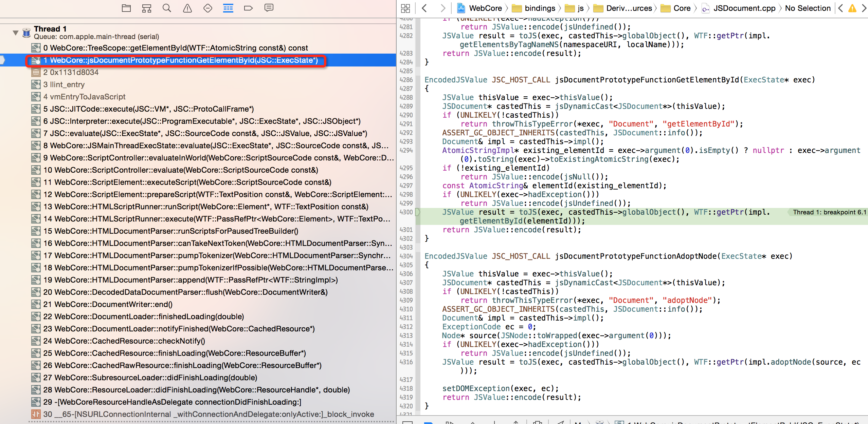Click the breakpoint arrow marker at line 4300

pos(418,212)
